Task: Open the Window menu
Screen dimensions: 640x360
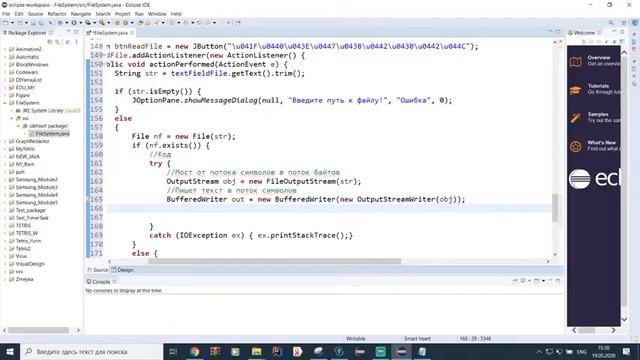Action: 157,14
